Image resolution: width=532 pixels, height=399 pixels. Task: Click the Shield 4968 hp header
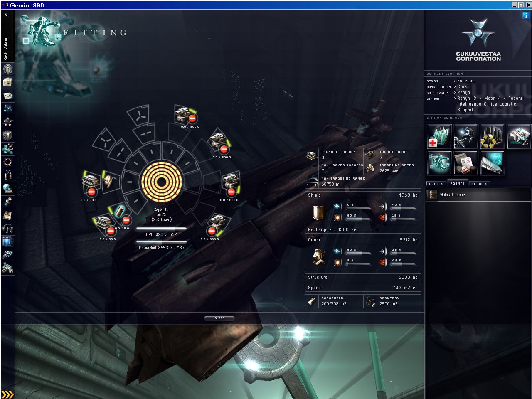363,195
